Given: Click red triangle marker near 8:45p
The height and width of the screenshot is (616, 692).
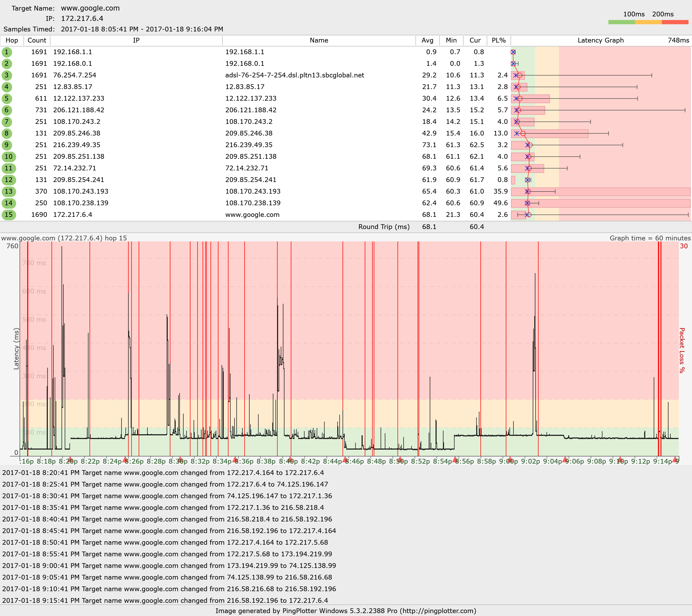Looking at the screenshot, I should [345, 460].
